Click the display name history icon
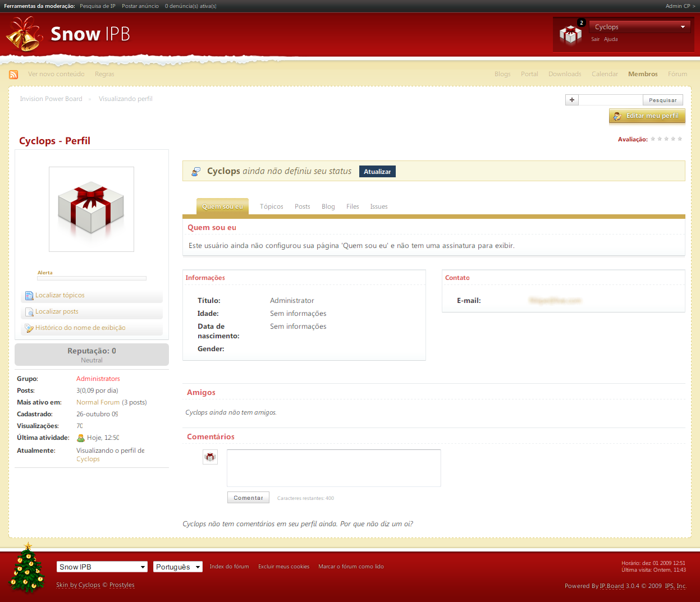The image size is (700, 602). coord(29,328)
